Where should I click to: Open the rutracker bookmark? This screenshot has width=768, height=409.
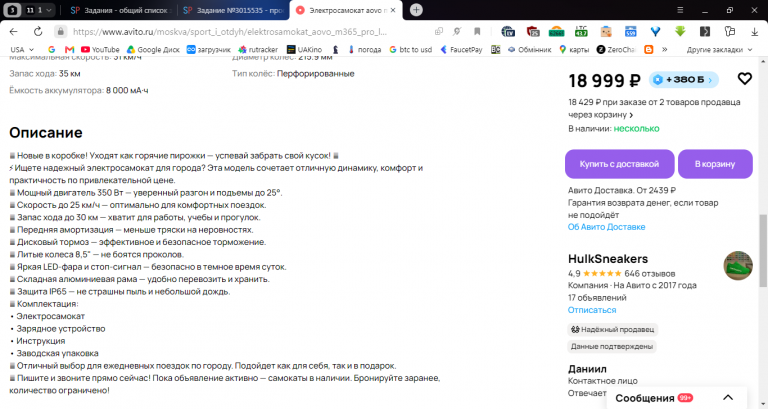pos(258,49)
